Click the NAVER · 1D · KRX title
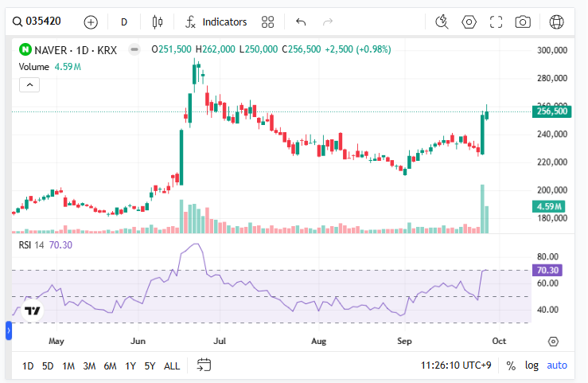Viewport: 588px width, 383px height. [x=76, y=50]
